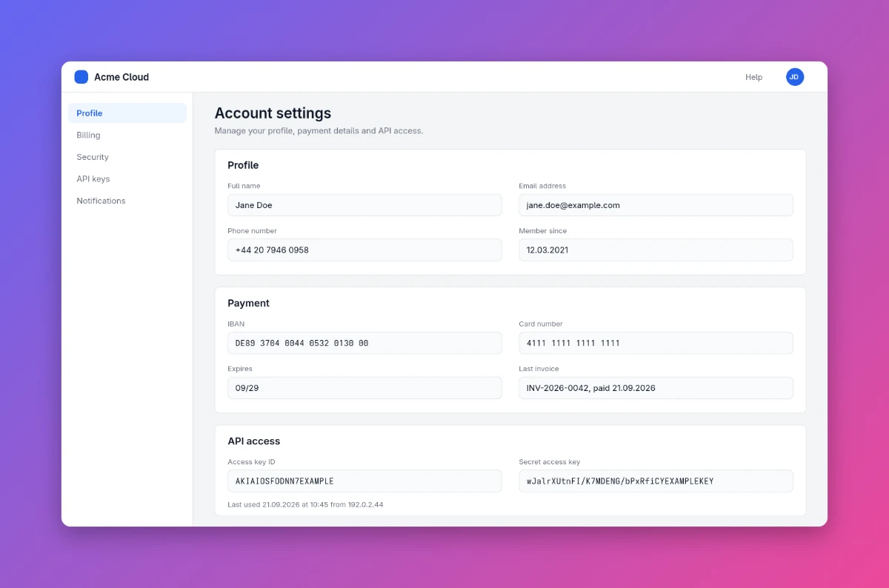This screenshot has height=588, width=889.
Task: Click the Profile card heading
Action: click(243, 165)
